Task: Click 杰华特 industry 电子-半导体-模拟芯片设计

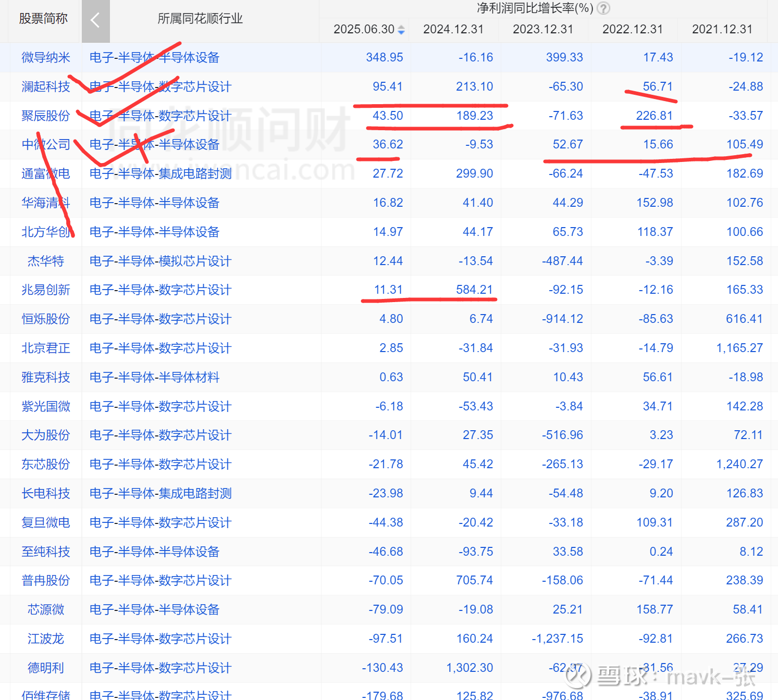Action: click(160, 261)
